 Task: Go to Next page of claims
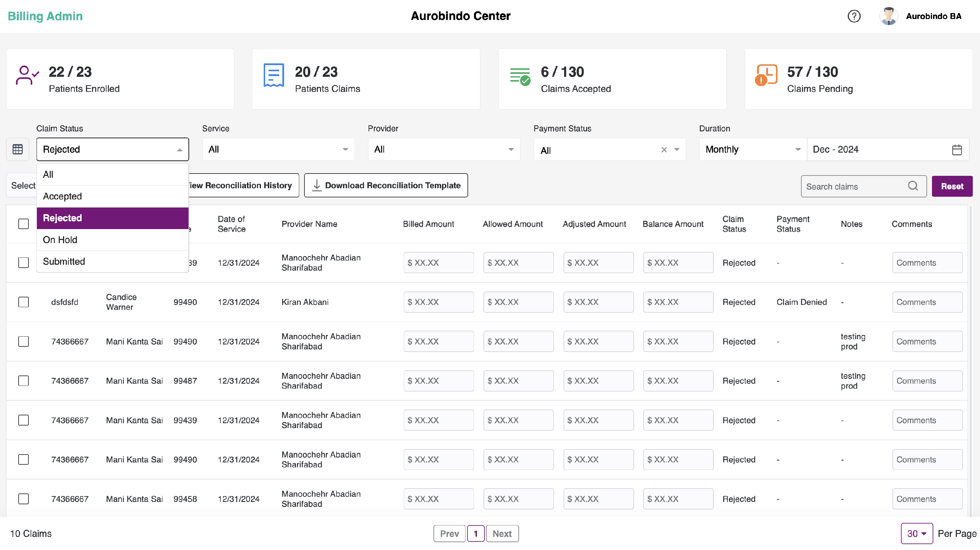[502, 534]
